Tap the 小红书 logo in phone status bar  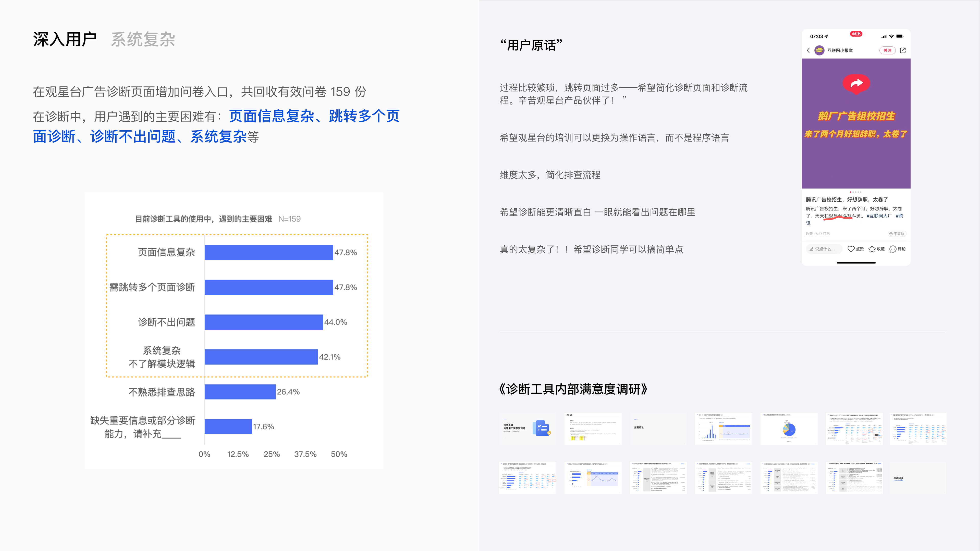(856, 34)
